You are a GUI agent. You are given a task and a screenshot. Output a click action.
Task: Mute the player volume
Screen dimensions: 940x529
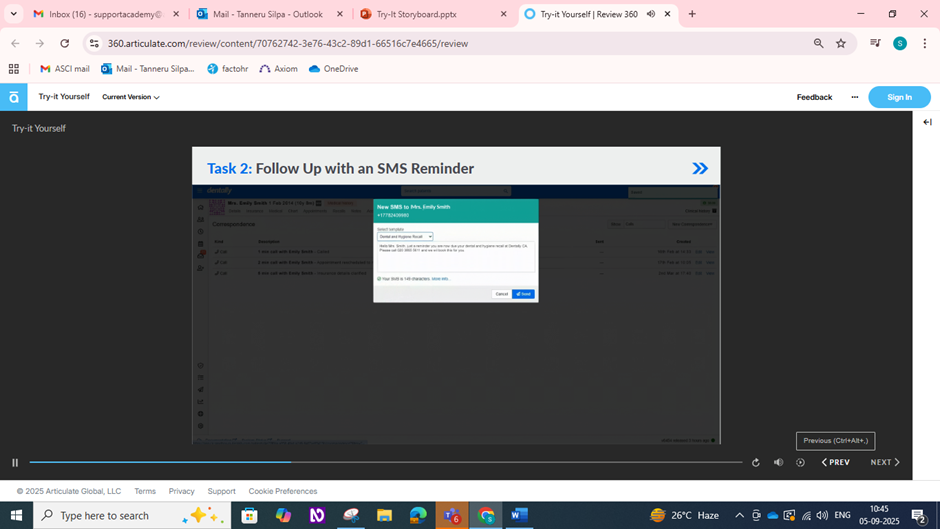pos(778,463)
